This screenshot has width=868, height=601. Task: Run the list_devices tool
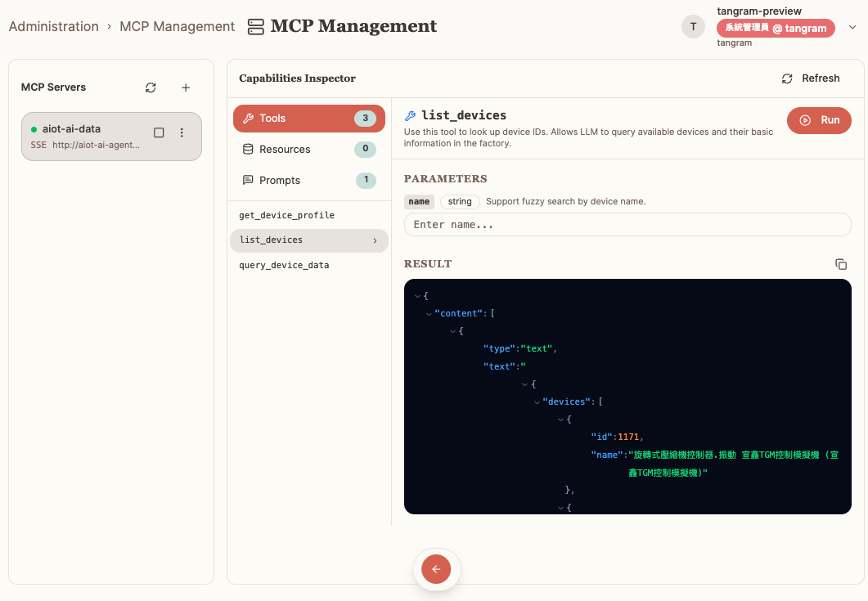tap(819, 120)
